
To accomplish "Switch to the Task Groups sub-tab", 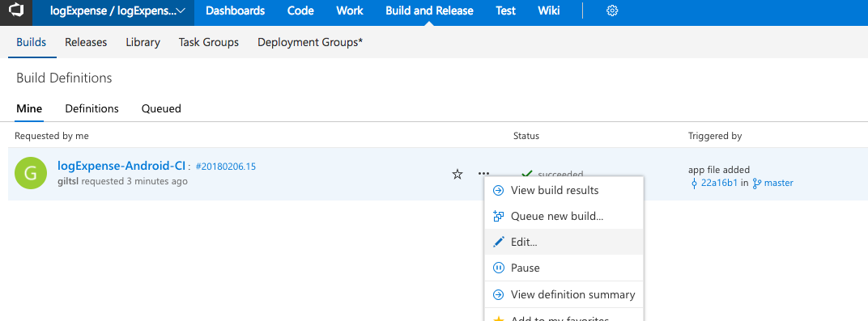I will pos(209,42).
